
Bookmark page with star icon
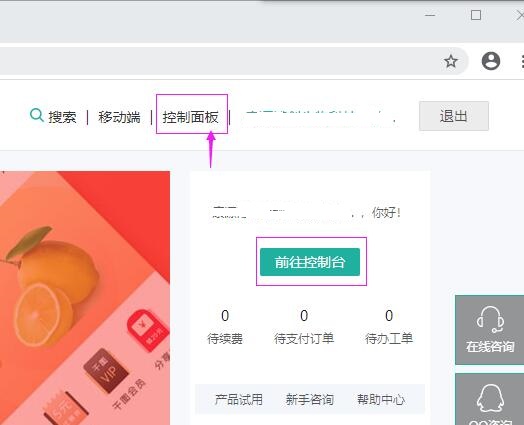[451, 61]
